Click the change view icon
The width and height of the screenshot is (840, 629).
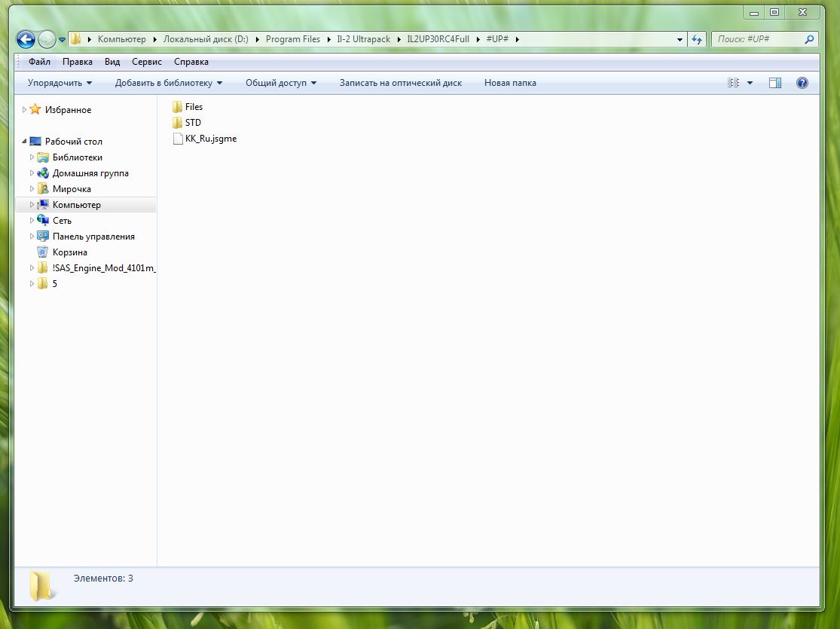[x=733, y=83]
